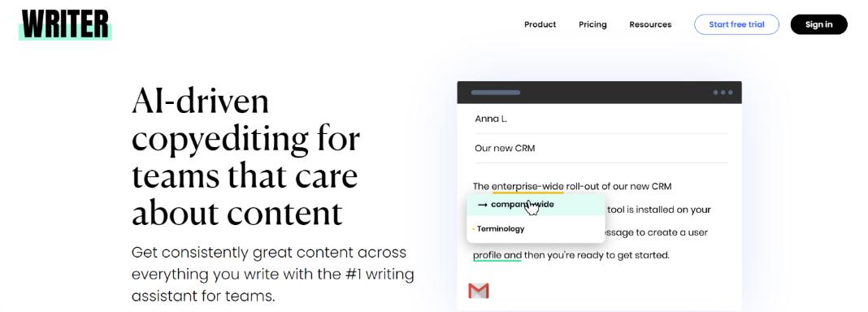Click the Start free trial button

(x=736, y=24)
